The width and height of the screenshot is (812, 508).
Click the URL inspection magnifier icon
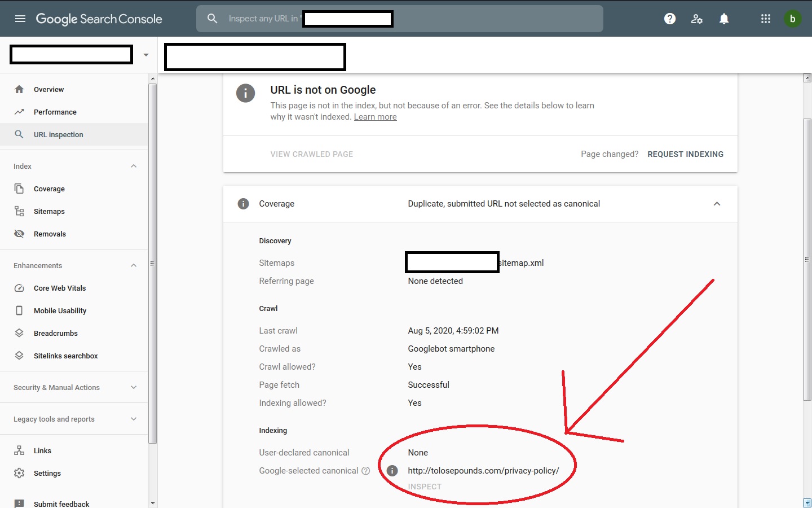(19, 134)
